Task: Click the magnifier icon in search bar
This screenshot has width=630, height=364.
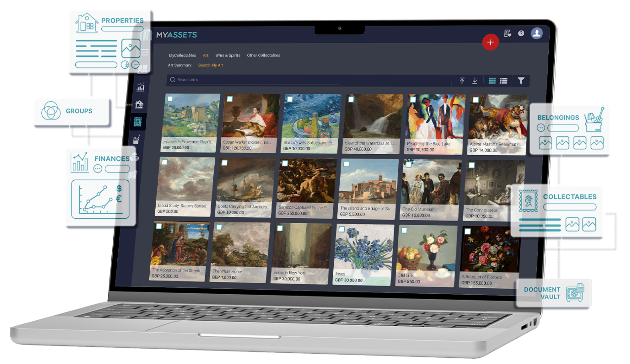Action: coord(172,80)
